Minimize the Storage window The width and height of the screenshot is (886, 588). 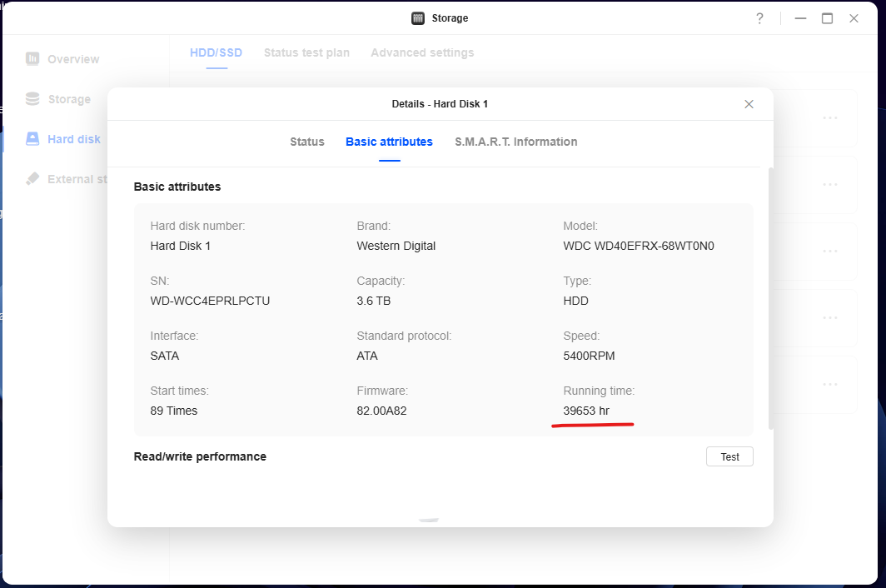(x=800, y=18)
